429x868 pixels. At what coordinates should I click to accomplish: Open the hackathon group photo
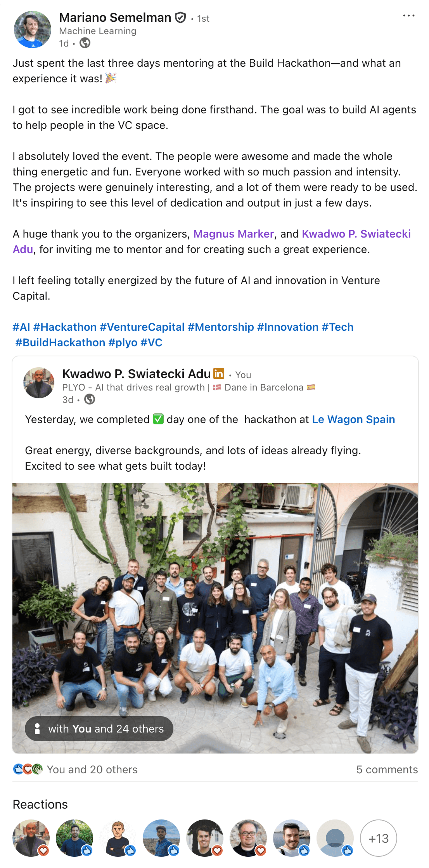pyautogui.click(x=215, y=618)
